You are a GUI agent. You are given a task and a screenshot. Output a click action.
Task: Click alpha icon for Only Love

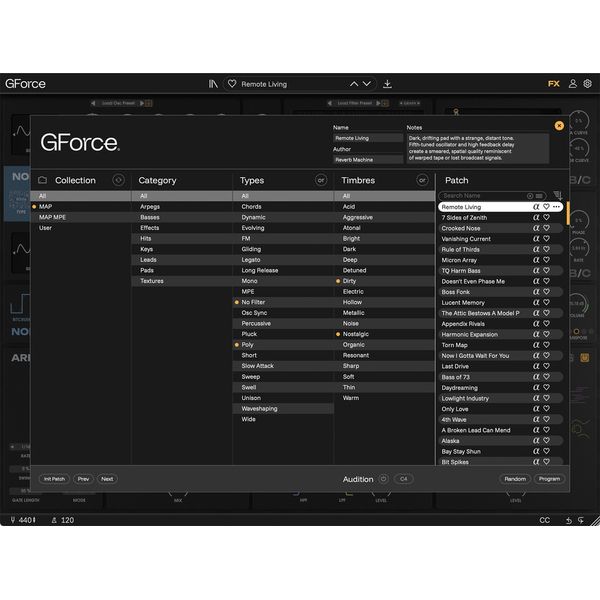tap(536, 409)
